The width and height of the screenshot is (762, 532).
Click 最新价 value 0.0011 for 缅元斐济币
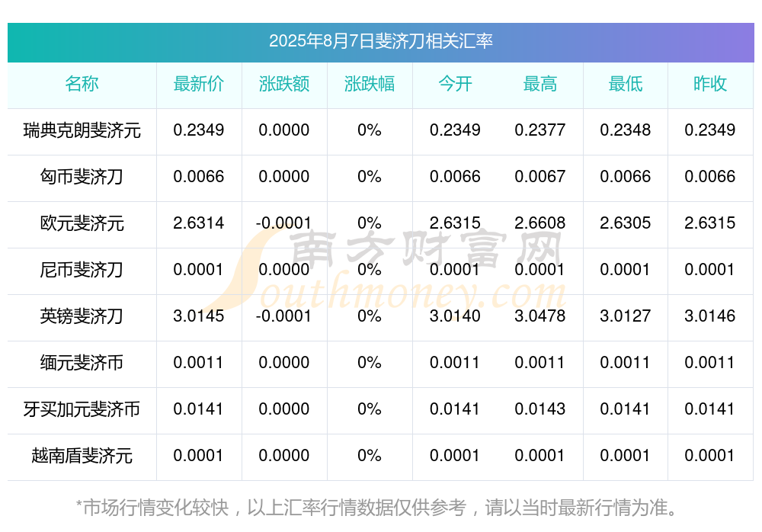[x=198, y=362]
